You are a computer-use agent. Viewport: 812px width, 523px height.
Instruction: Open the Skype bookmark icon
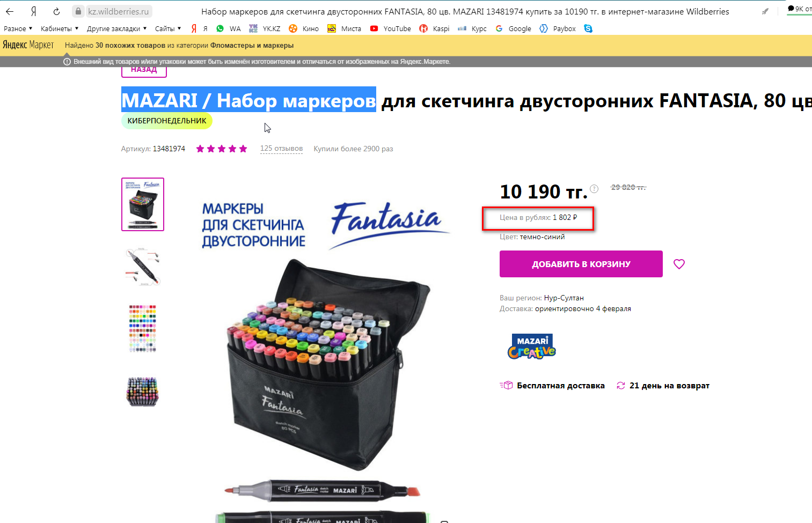(588, 28)
